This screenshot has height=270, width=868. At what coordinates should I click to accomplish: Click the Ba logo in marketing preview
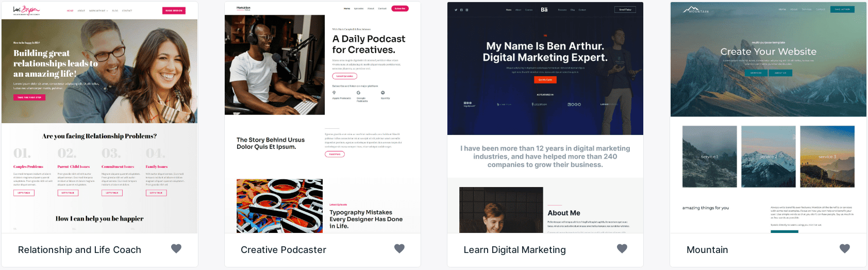(x=544, y=9)
